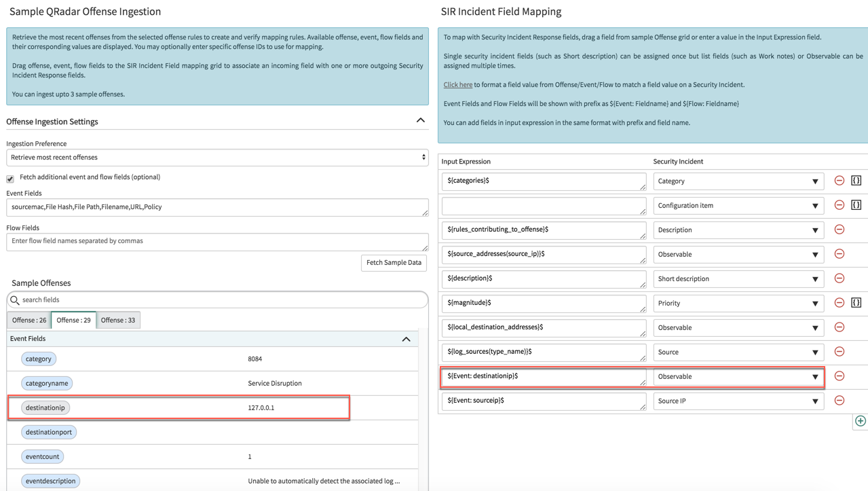Edit the ${Event: destinationip}$ expression

(x=544, y=377)
